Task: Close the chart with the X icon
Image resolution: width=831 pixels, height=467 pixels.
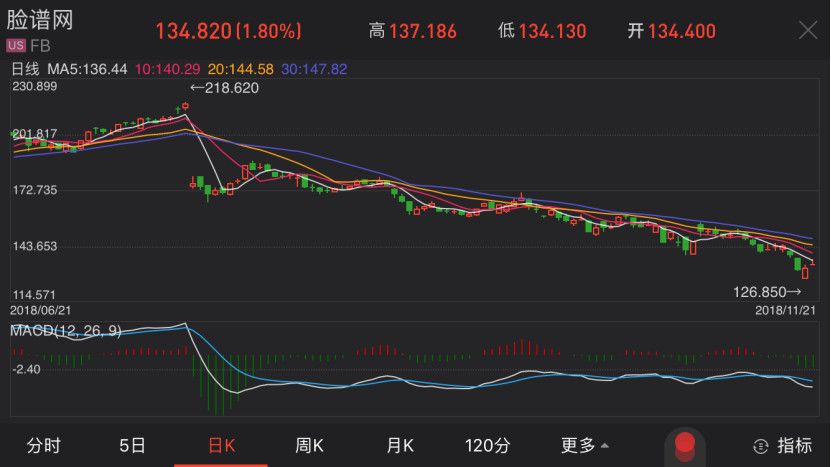Action: (x=807, y=30)
